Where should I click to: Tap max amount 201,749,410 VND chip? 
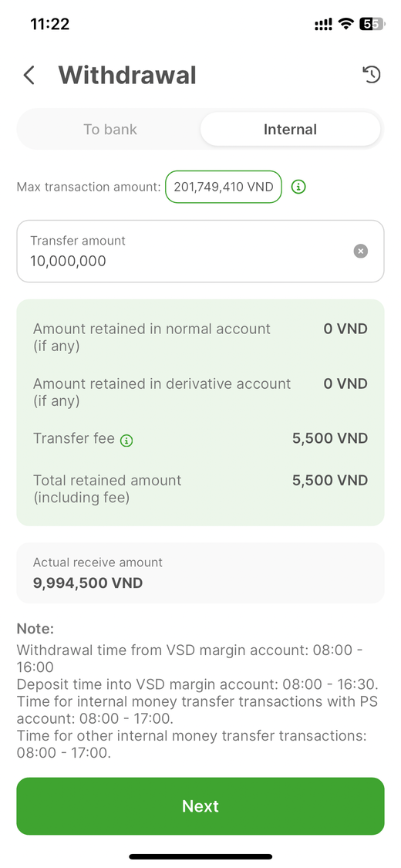(224, 187)
